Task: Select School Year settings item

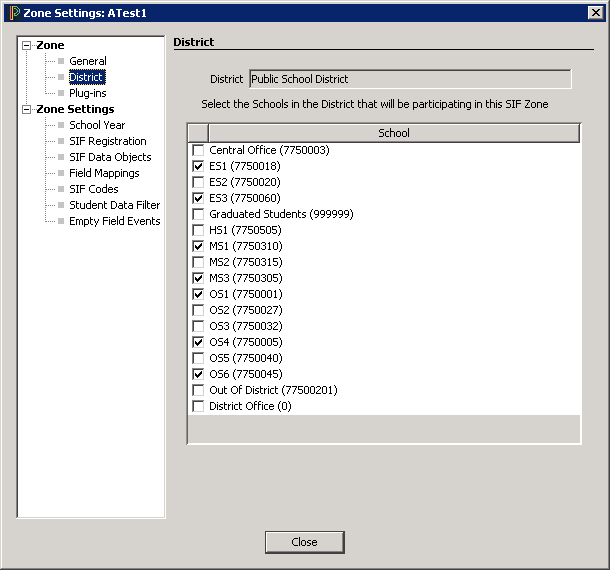Action: click(x=97, y=125)
